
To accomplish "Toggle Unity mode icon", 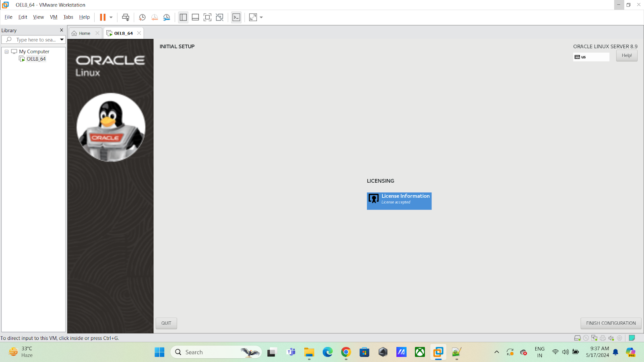I will tap(220, 17).
